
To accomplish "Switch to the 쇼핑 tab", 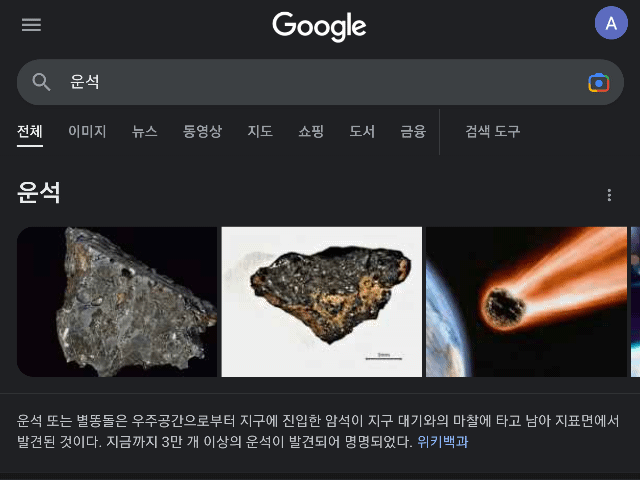I will 311,131.
